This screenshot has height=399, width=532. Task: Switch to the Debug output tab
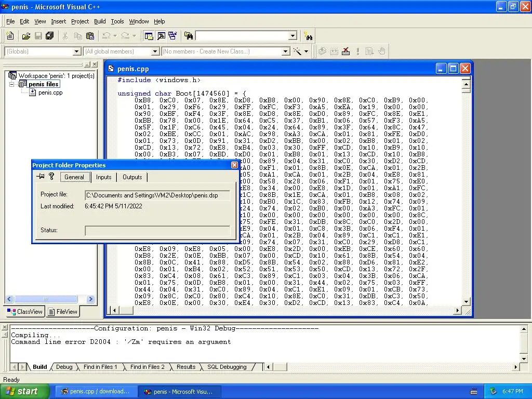pyautogui.click(x=64, y=367)
